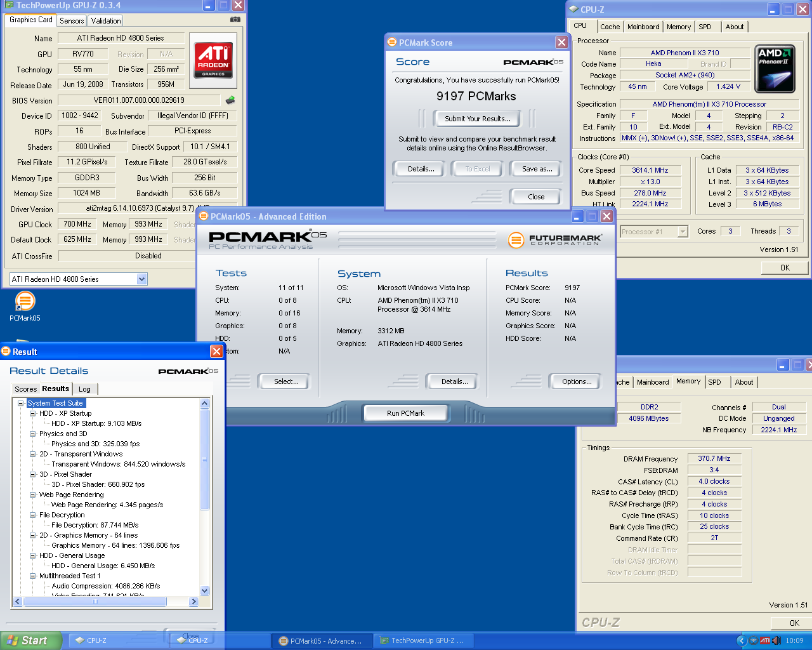
Task: Click the PCMark Score window title icon
Action: click(392, 43)
